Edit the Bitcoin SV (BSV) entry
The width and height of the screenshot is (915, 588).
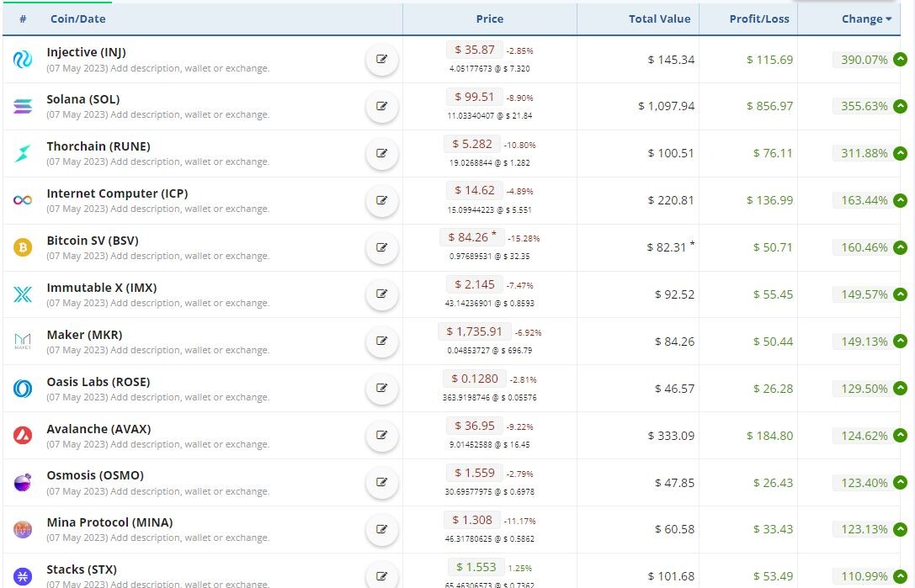[x=381, y=247]
